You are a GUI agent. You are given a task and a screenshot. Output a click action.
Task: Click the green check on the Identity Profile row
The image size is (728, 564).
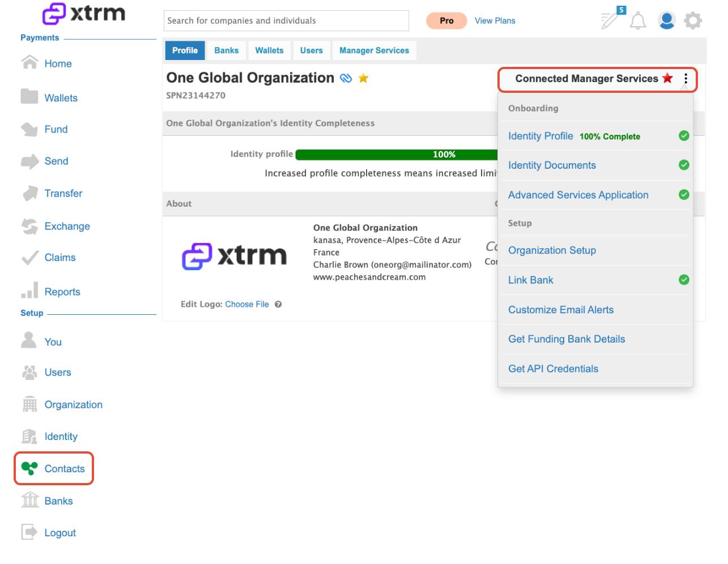(684, 135)
